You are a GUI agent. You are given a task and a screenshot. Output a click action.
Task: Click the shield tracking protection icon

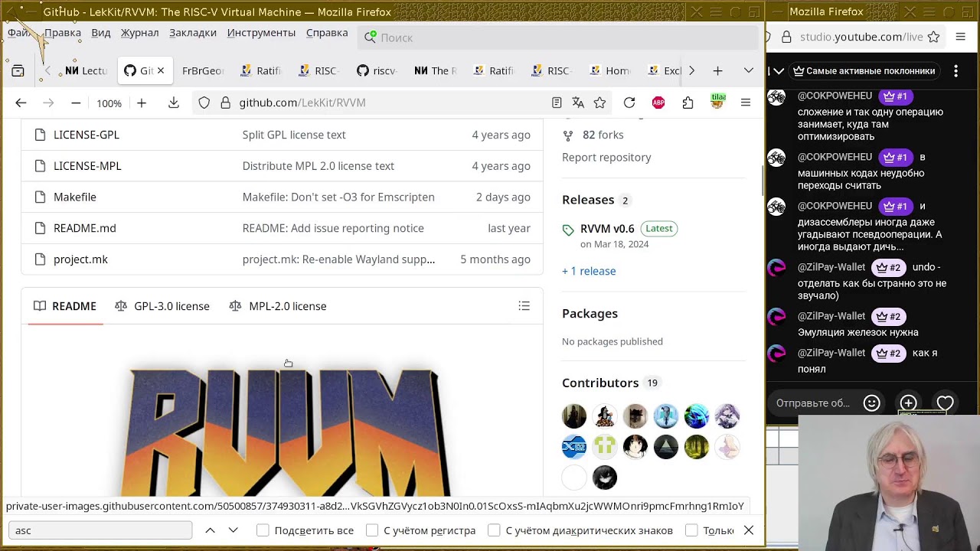pyautogui.click(x=204, y=103)
